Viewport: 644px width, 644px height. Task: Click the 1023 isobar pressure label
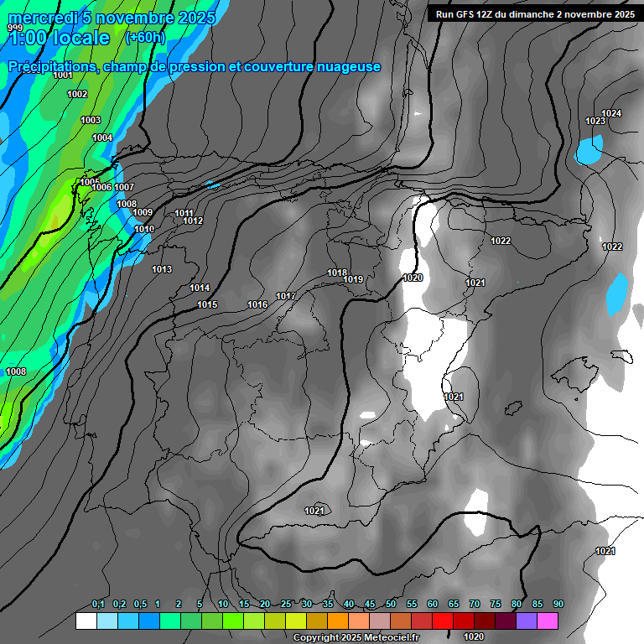[x=595, y=122]
